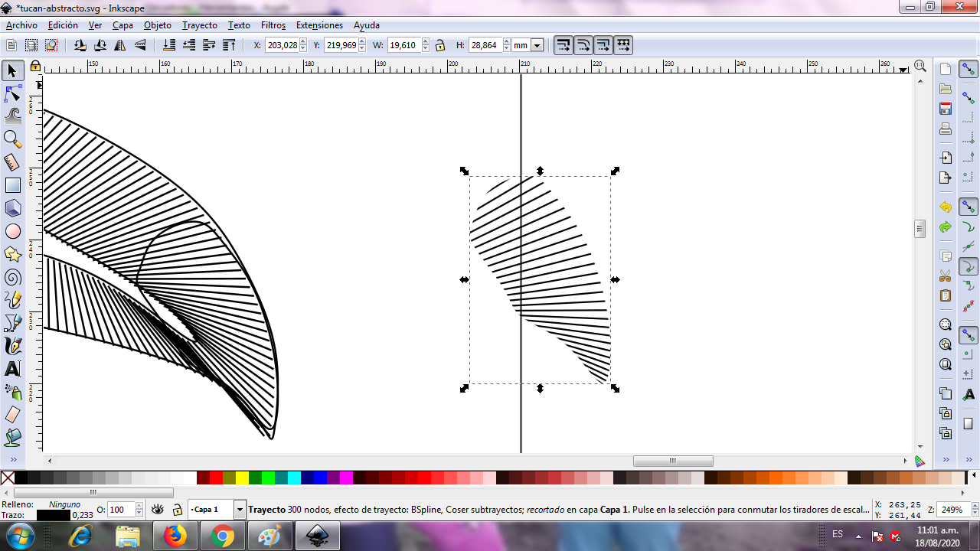
Task: Rotate selection 90° counter-clockwise
Action: point(80,45)
